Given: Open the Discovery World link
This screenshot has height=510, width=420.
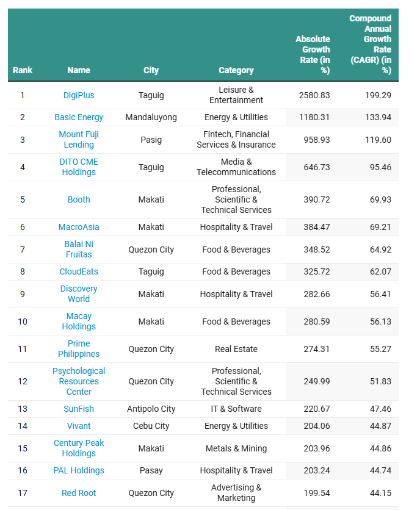Looking at the screenshot, I should pos(79,294).
